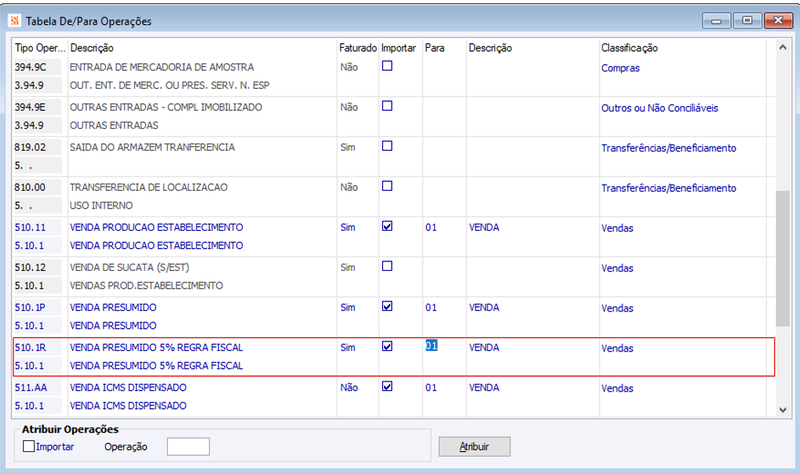Viewport: 800px width, 474px height.
Task: Uncheck Importar for the 510.1R row
Action: click(x=387, y=346)
